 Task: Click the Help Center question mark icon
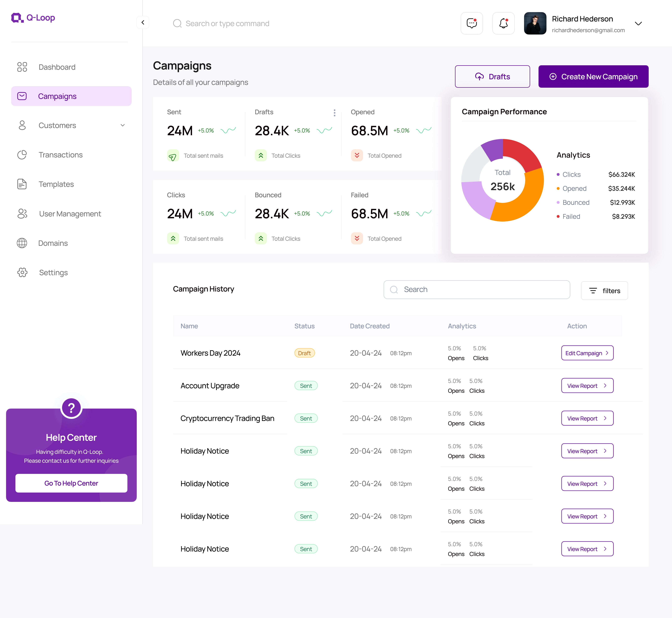tap(71, 408)
